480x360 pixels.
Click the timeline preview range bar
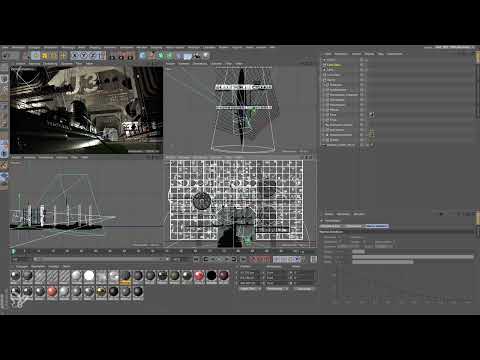[x=102, y=259]
